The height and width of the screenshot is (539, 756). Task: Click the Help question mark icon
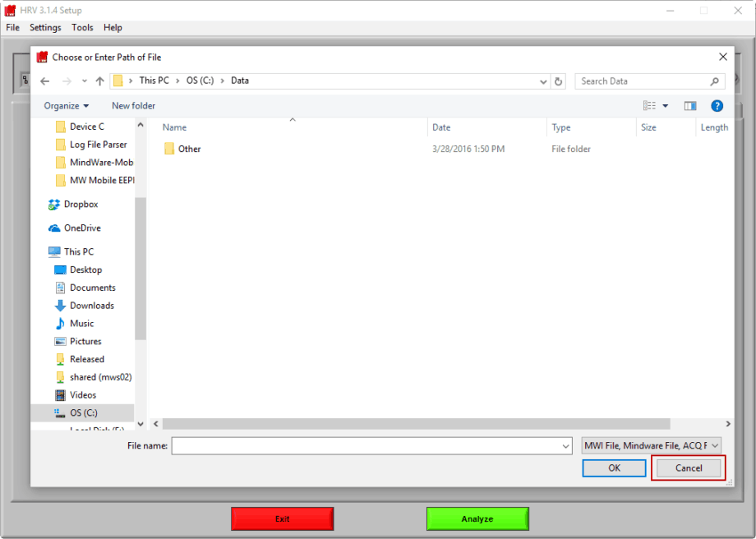click(716, 105)
